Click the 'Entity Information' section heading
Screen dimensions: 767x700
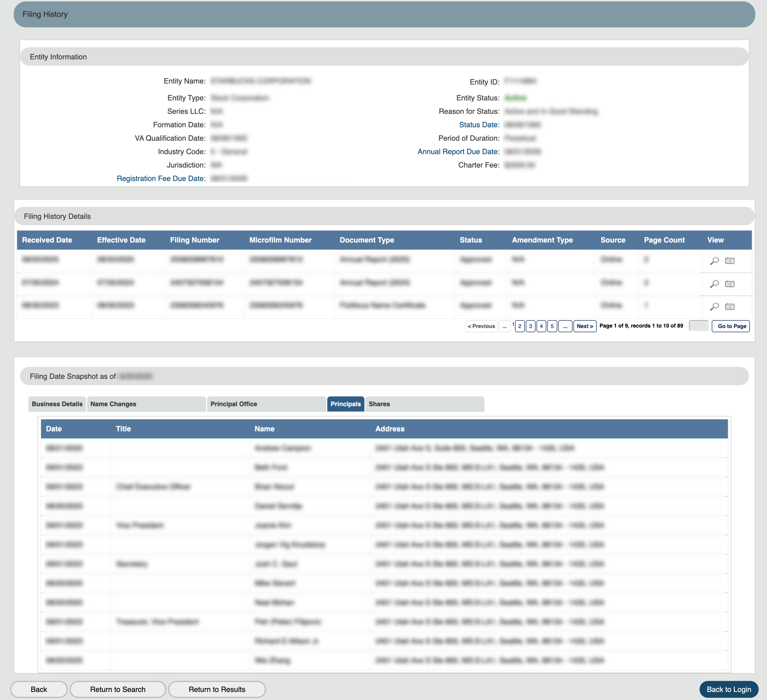pyautogui.click(x=58, y=57)
